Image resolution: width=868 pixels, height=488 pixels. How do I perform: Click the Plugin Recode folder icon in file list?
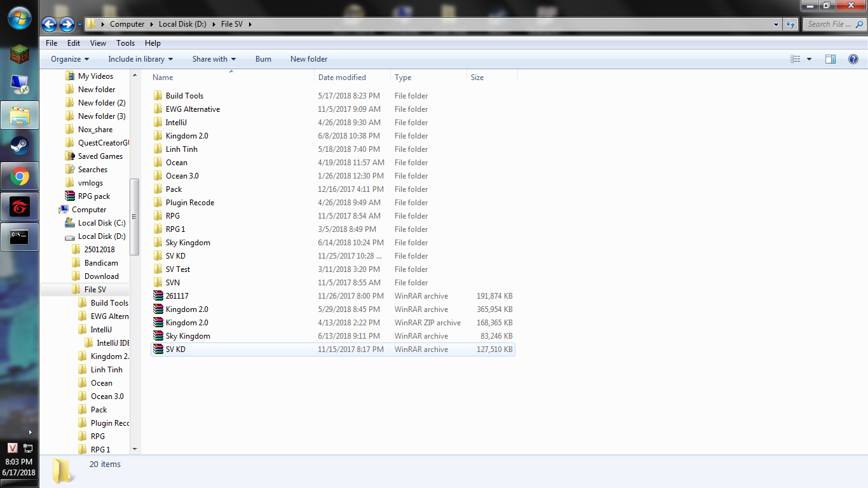158,203
